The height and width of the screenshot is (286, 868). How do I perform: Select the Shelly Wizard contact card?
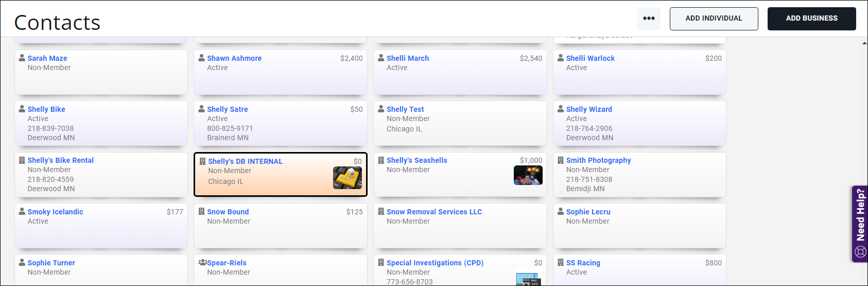point(639,123)
